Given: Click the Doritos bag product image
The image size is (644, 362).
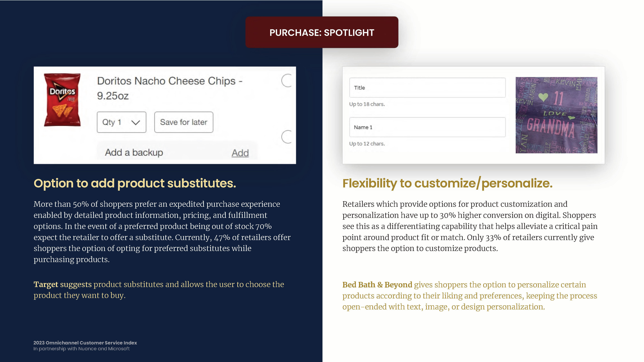Looking at the screenshot, I should (x=62, y=100).
